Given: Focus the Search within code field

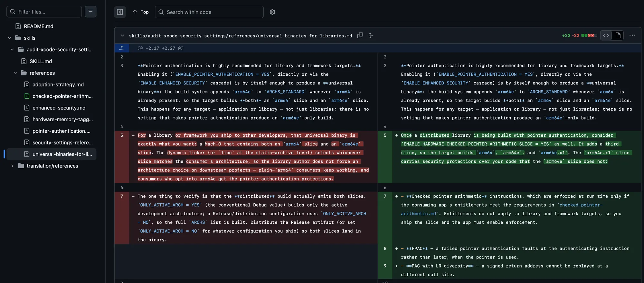Looking at the screenshot, I should (x=209, y=12).
